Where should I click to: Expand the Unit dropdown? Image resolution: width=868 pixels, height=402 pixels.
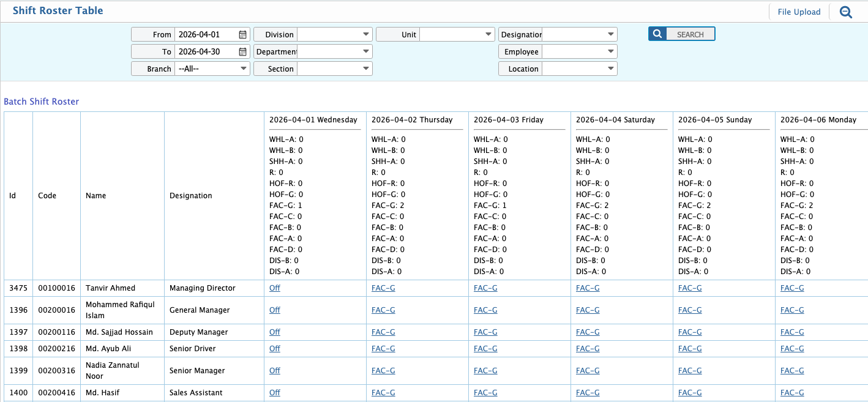click(x=488, y=35)
